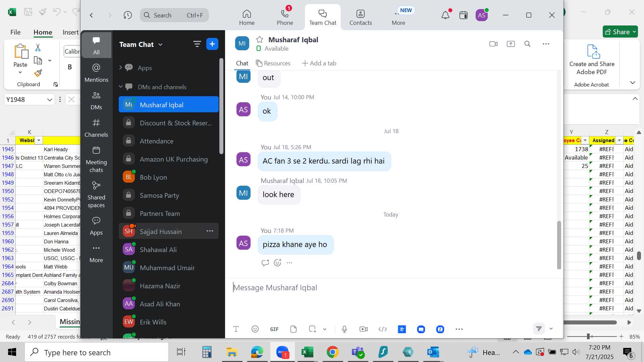
Task: Switch to the Home tab in Zoom
Action: 247,17
